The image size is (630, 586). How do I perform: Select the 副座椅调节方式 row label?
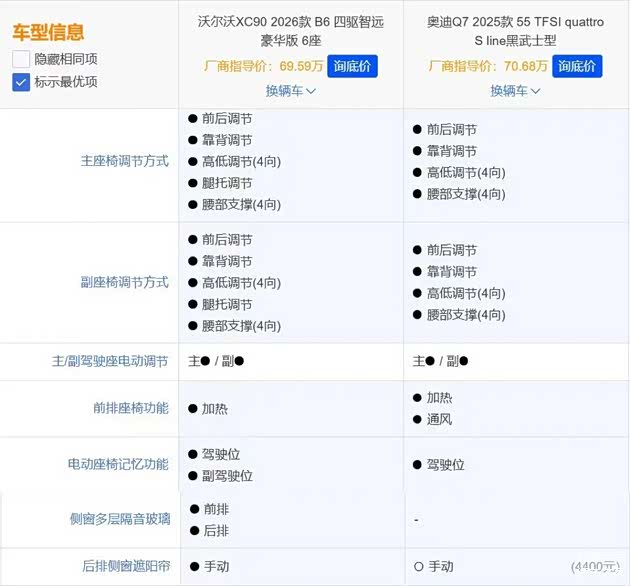pyautogui.click(x=124, y=283)
